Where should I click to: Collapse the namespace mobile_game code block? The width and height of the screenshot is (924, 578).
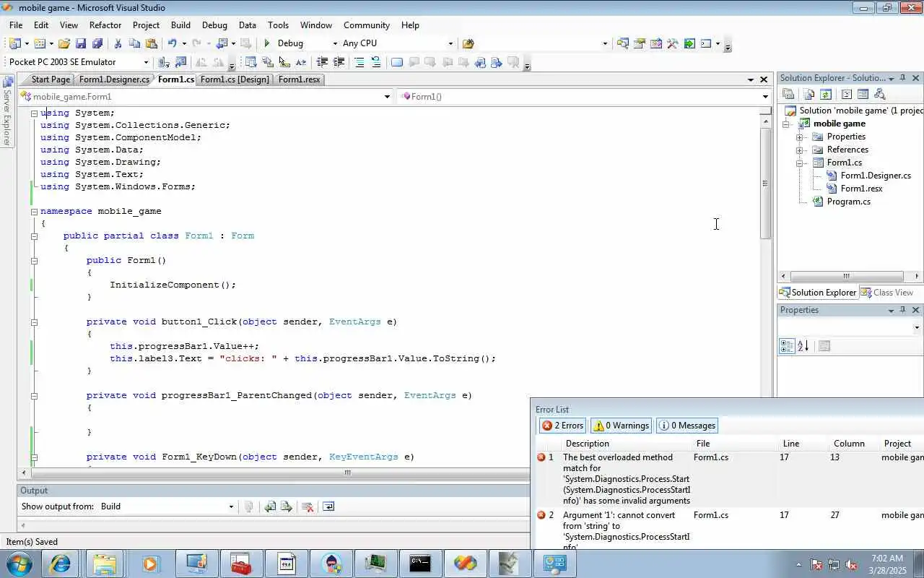tap(34, 212)
